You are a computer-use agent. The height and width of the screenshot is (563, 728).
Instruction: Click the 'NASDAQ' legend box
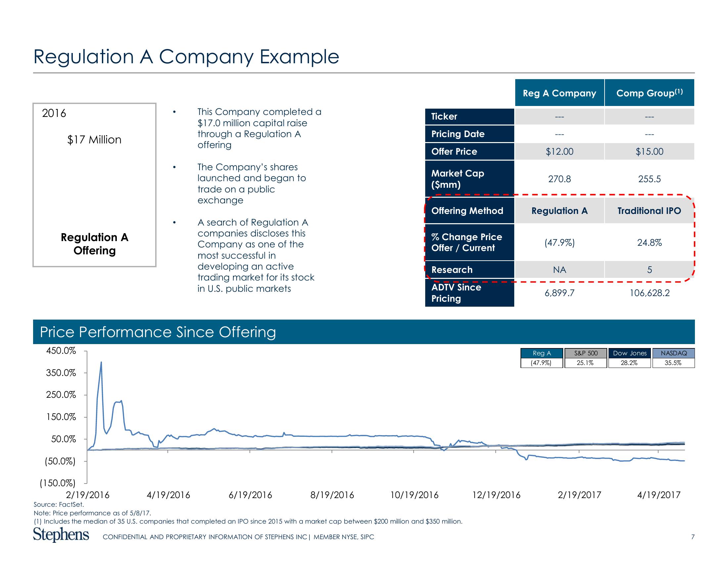[674, 353]
